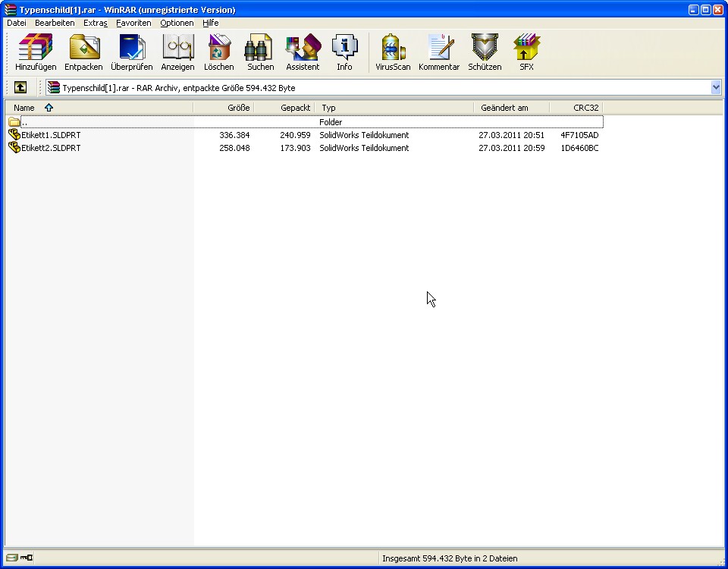Click packed size 173.903
The image size is (728, 569).
pyautogui.click(x=295, y=148)
